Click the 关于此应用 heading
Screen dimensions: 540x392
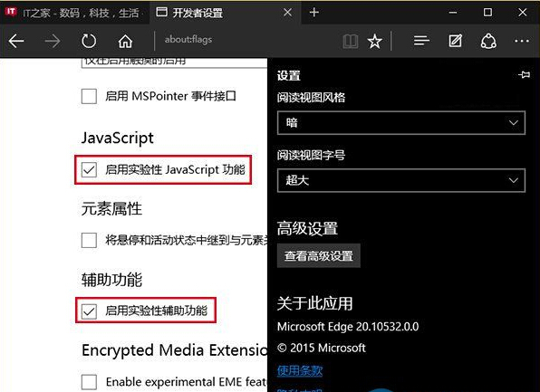[314, 303]
